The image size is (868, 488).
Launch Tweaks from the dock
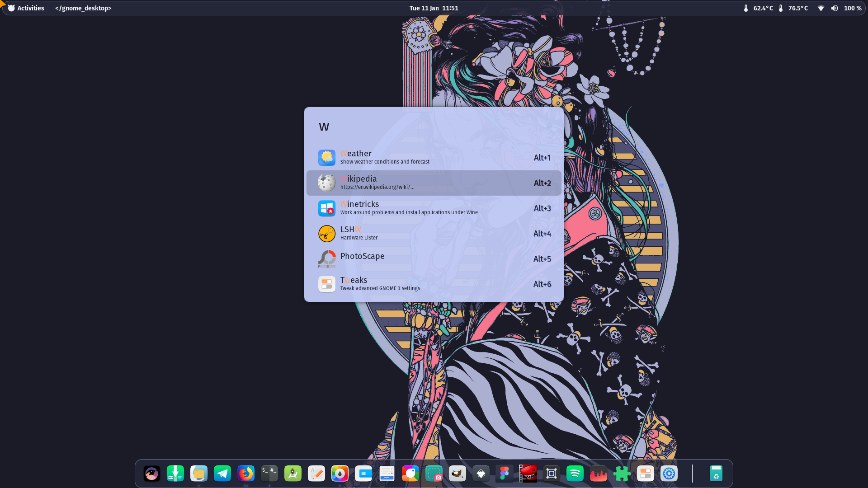tap(646, 474)
